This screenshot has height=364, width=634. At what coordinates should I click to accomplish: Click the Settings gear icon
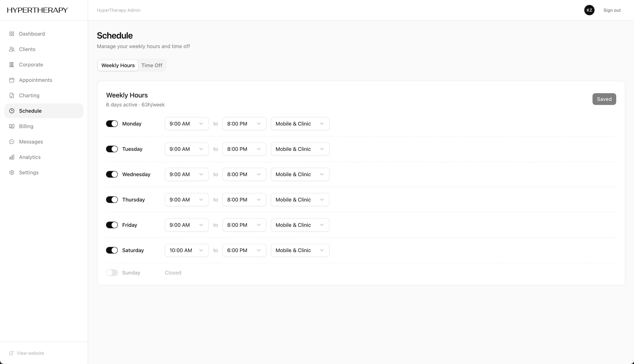(12, 172)
